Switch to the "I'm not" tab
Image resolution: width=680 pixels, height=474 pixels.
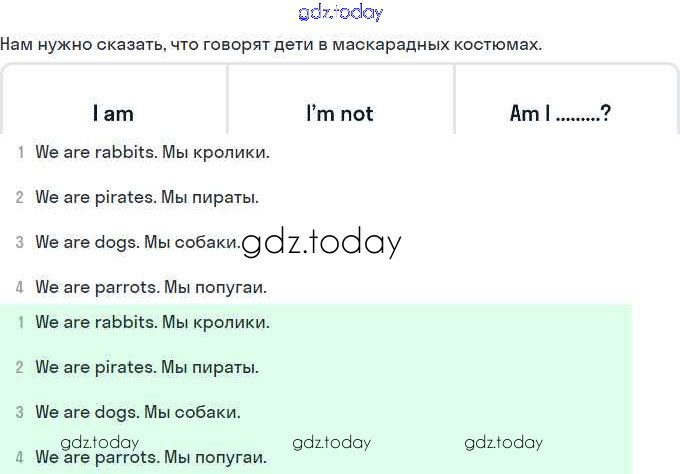tap(340, 114)
